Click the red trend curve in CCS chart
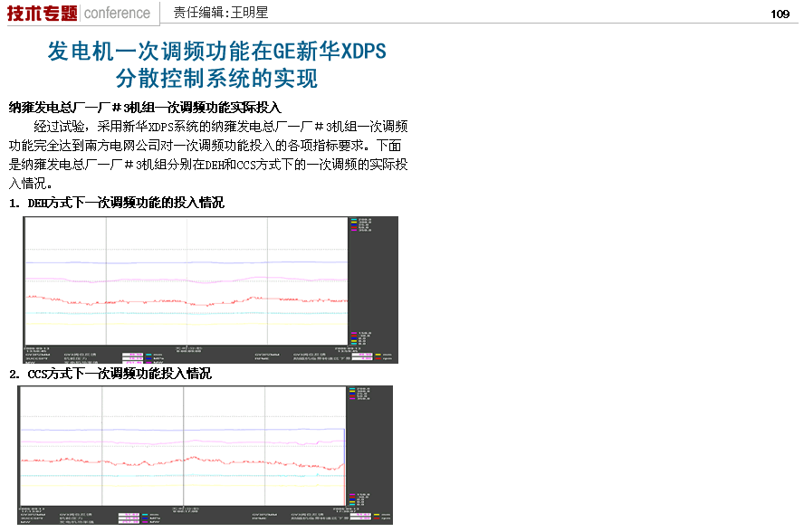The width and height of the screenshot is (804, 532). click(136, 461)
